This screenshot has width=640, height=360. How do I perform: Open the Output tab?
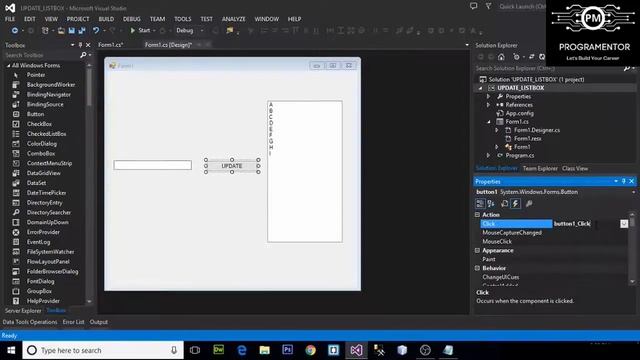99,322
